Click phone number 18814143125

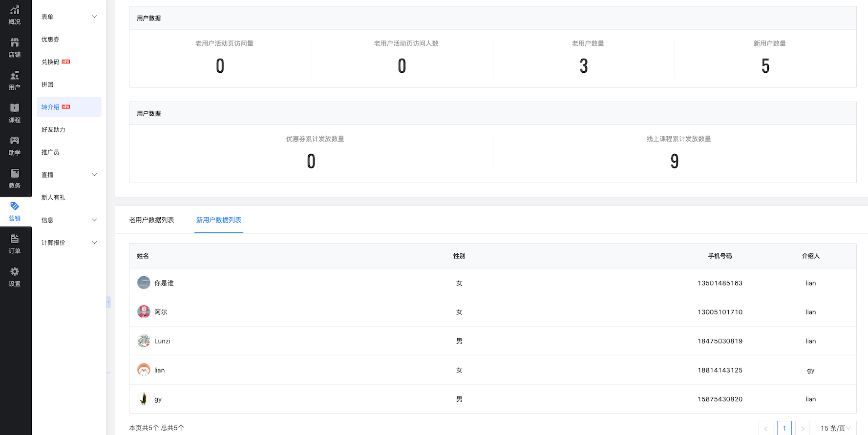(720, 370)
